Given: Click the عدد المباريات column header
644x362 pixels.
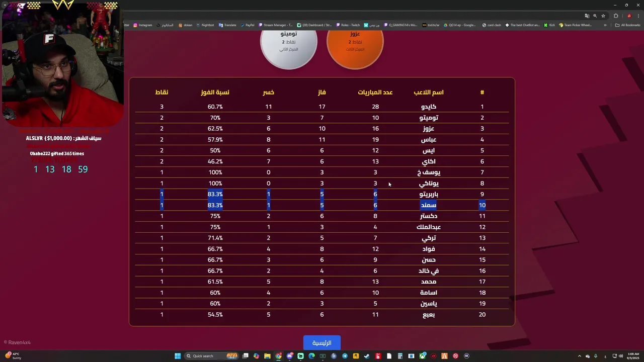Looking at the screenshot, I should click(375, 92).
